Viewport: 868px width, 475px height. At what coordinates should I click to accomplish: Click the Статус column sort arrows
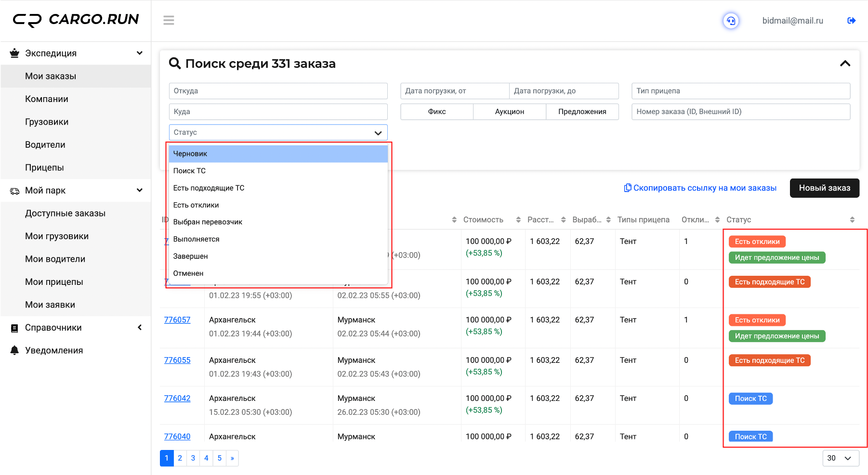coord(852,219)
